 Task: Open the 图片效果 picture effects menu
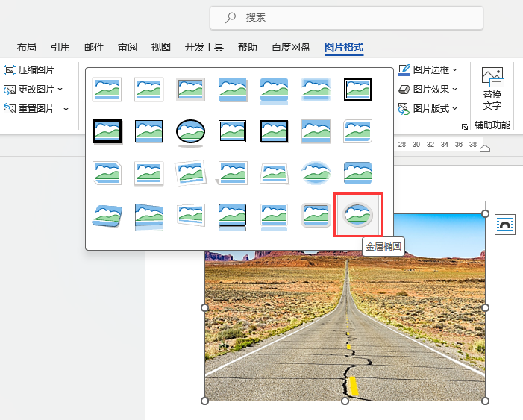428,90
